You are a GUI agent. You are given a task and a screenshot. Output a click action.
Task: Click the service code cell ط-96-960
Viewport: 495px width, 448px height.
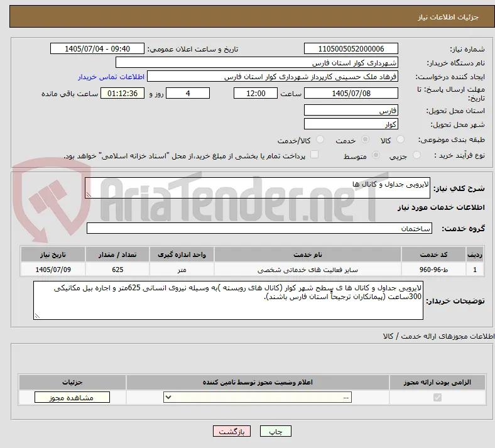(434, 270)
